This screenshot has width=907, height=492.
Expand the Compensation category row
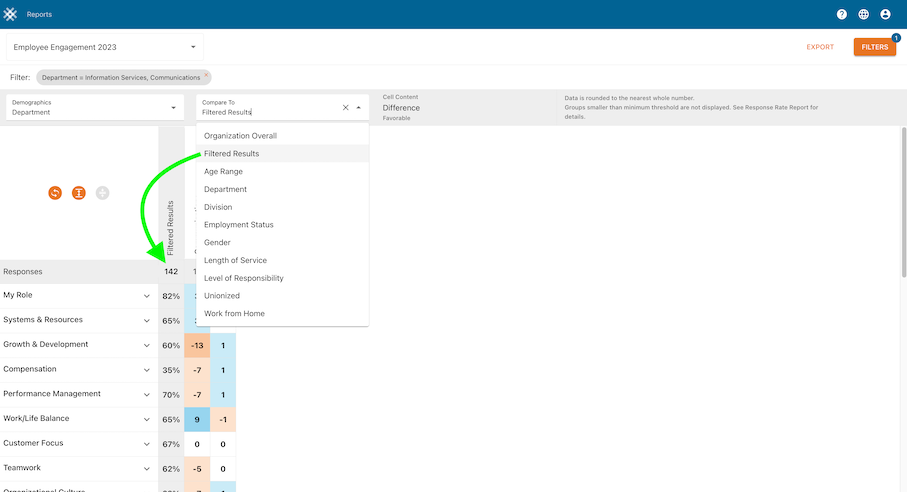click(147, 370)
